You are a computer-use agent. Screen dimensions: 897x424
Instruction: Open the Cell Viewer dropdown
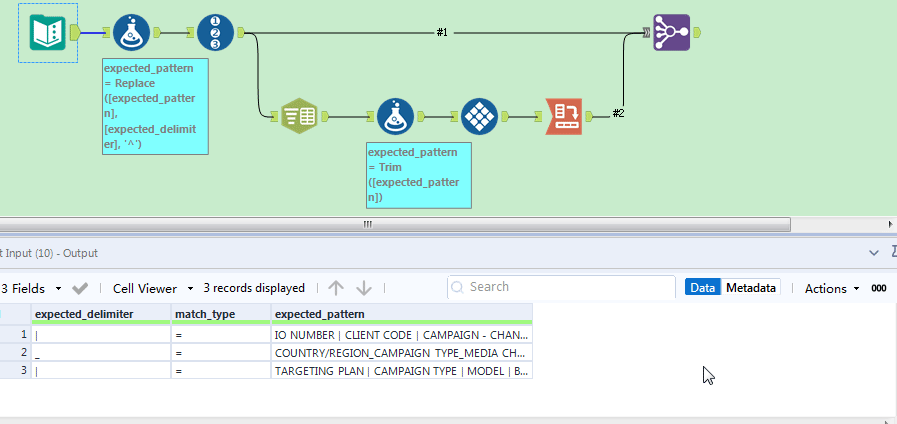pos(153,288)
